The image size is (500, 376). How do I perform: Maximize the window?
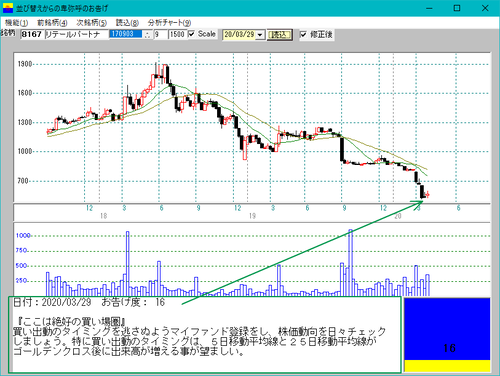(x=457, y=8)
